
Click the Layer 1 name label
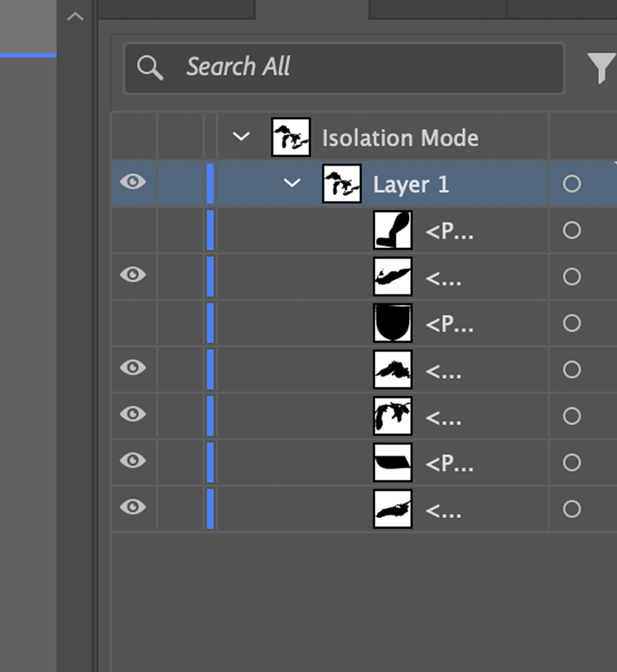pyautogui.click(x=410, y=184)
